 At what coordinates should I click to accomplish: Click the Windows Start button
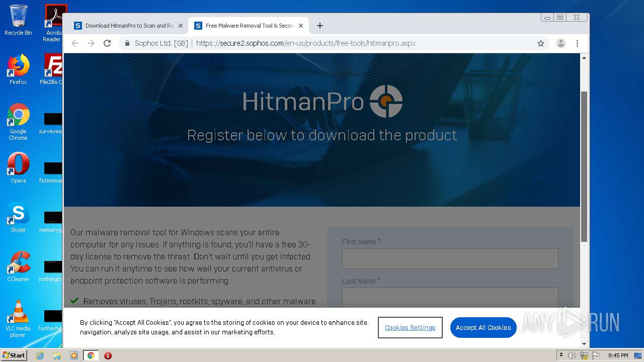coord(14,355)
